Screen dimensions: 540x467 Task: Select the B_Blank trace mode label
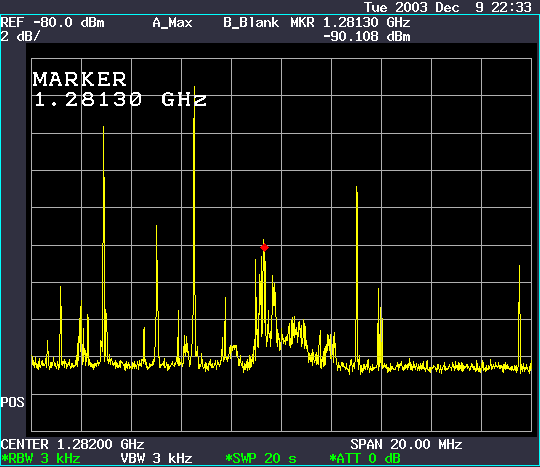251,23
